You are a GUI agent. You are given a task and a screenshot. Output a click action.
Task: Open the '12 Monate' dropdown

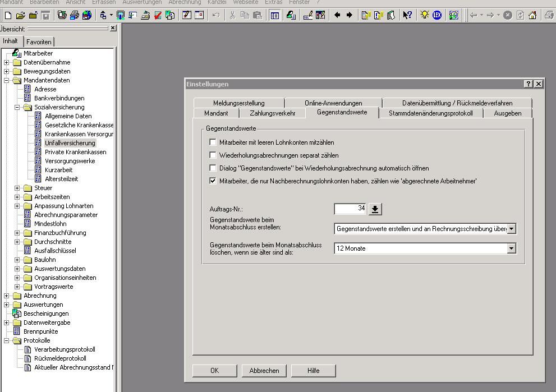click(x=511, y=248)
